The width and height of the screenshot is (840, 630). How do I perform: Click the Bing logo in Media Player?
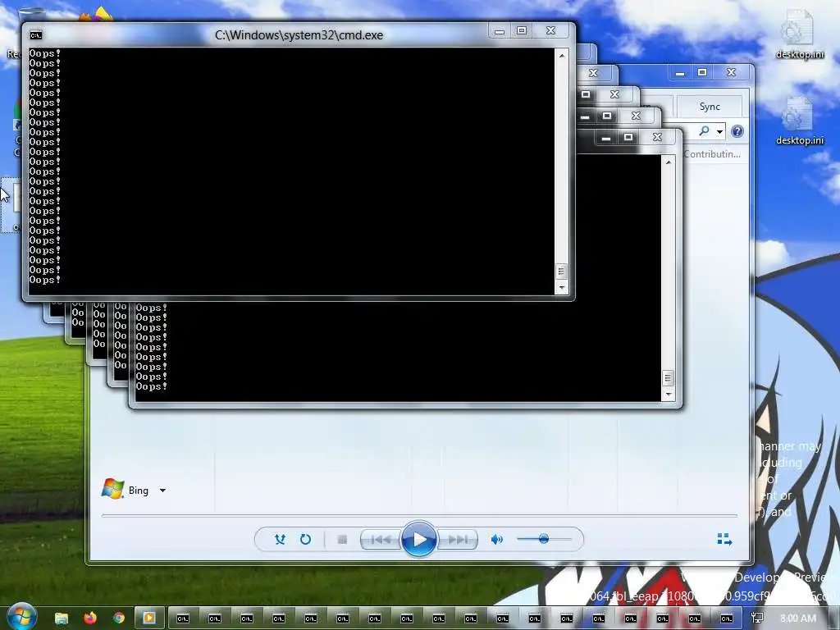point(112,489)
